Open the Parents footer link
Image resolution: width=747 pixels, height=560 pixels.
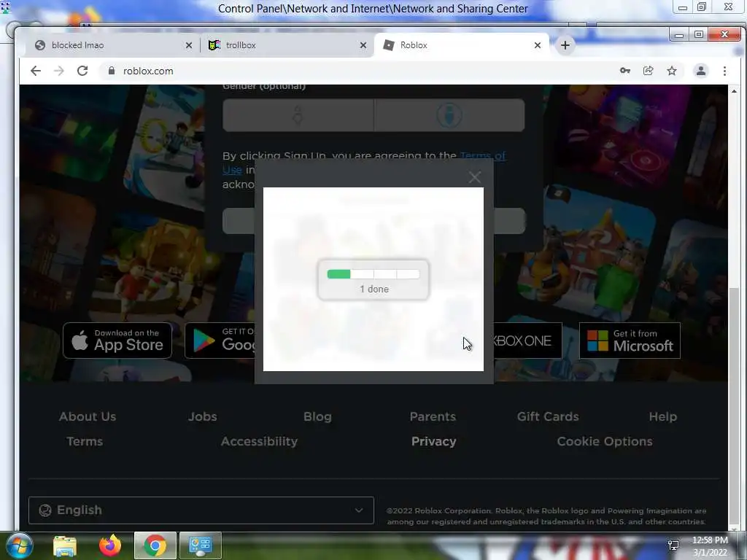(x=433, y=416)
